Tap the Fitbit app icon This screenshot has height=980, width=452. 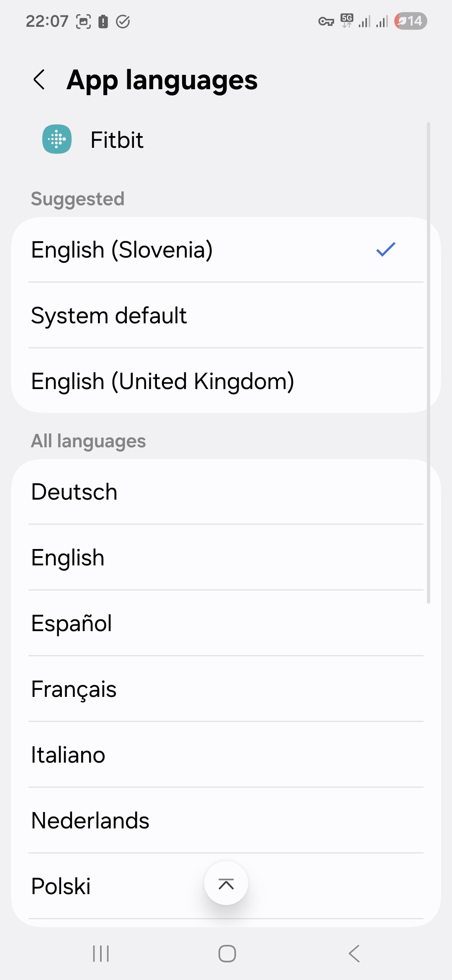click(56, 140)
